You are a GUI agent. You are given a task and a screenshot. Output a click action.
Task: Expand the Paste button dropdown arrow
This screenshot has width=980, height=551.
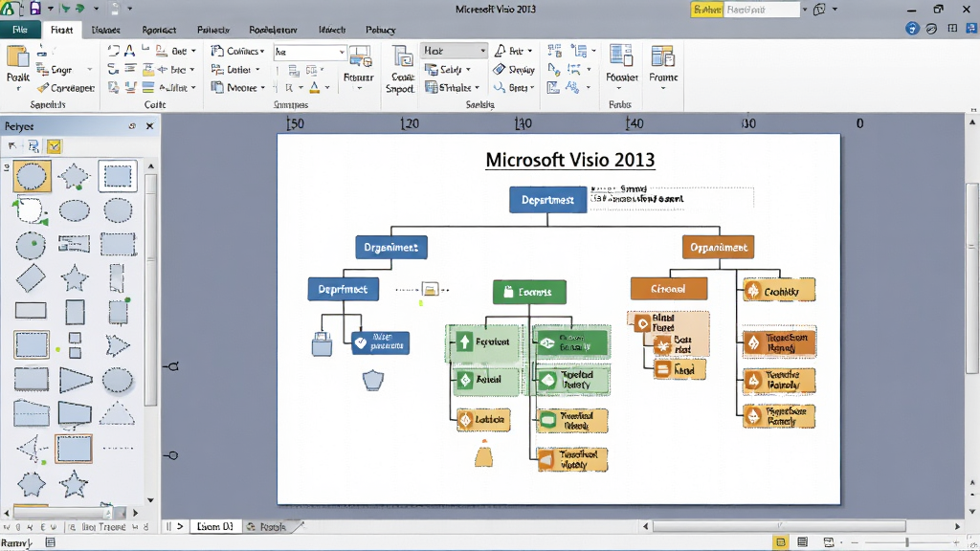coord(17,89)
